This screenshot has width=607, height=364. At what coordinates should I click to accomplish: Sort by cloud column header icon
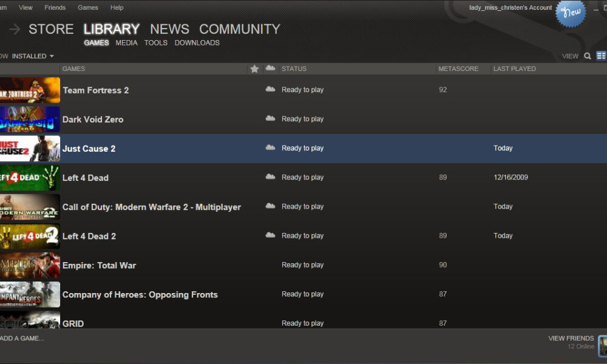pyautogui.click(x=270, y=69)
